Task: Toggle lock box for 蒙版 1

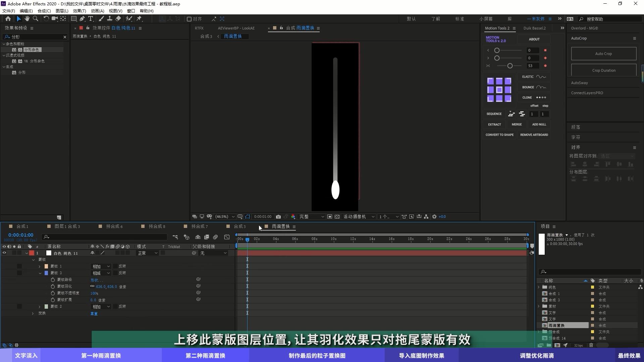Action: [19, 266]
